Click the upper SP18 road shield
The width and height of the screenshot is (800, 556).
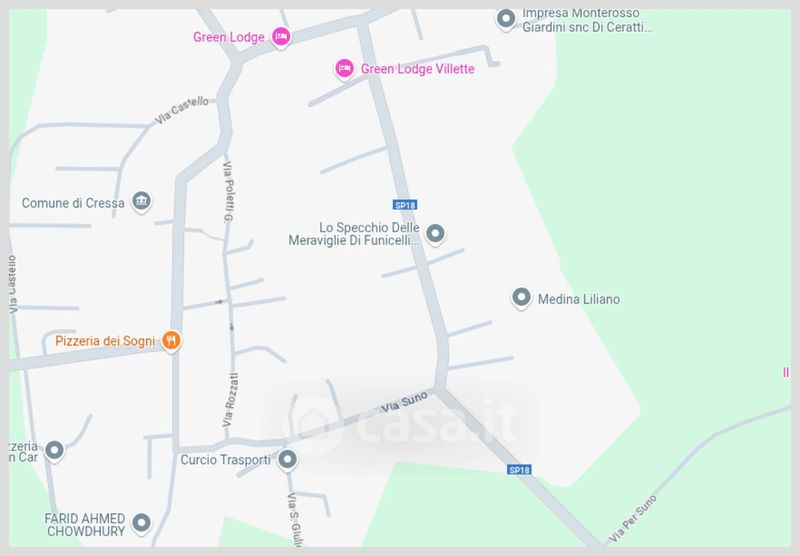(405, 205)
